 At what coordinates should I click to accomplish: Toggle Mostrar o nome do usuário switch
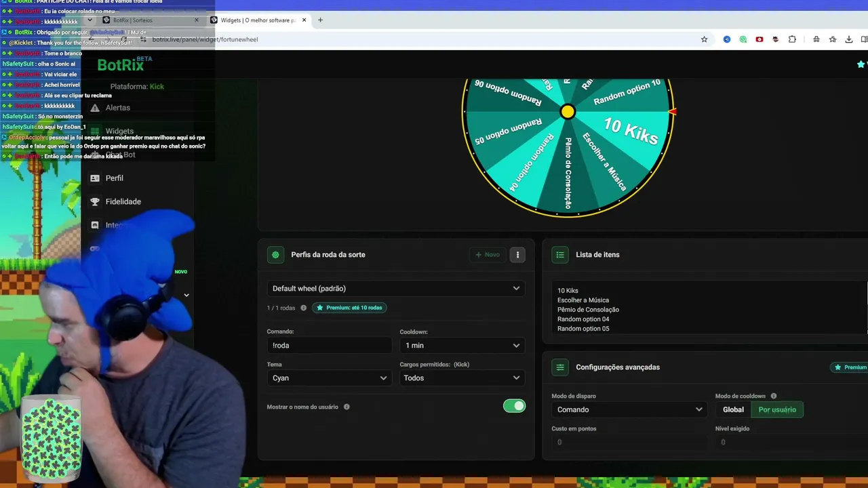click(x=514, y=406)
